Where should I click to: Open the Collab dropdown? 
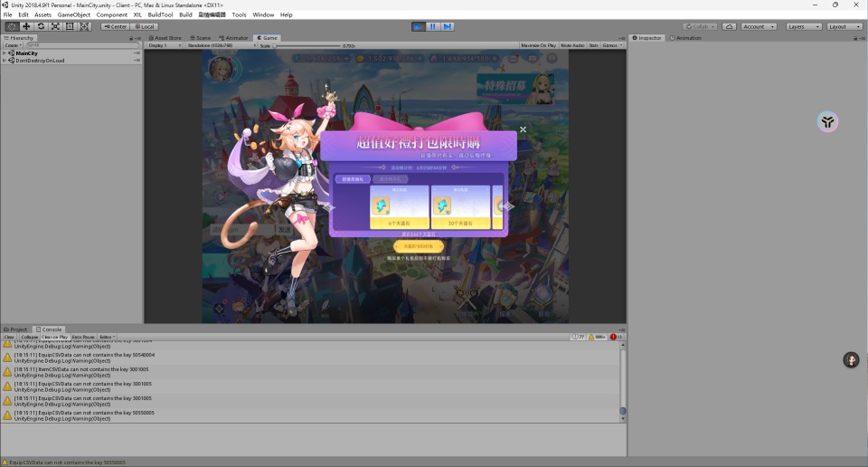pyautogui.click(x=700, y=26)
